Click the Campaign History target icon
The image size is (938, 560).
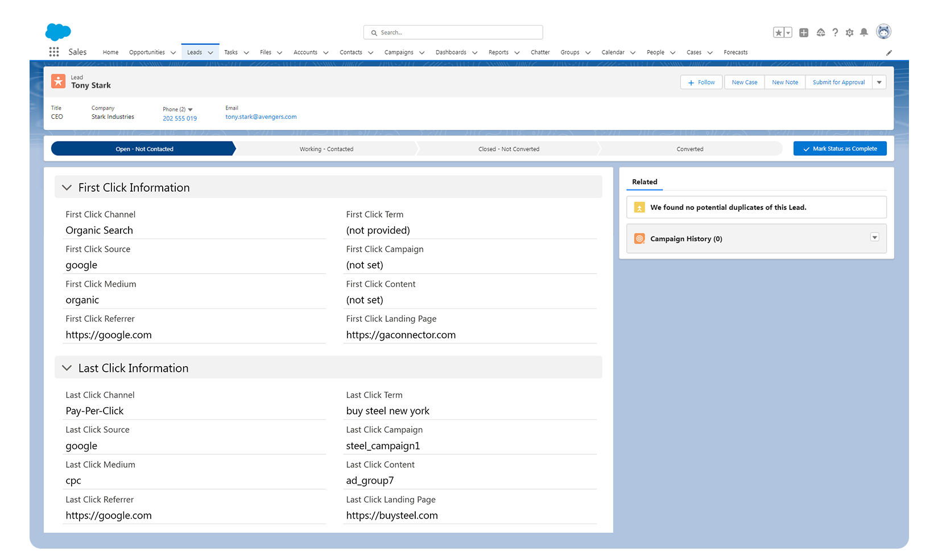click(x=639, y=239)
